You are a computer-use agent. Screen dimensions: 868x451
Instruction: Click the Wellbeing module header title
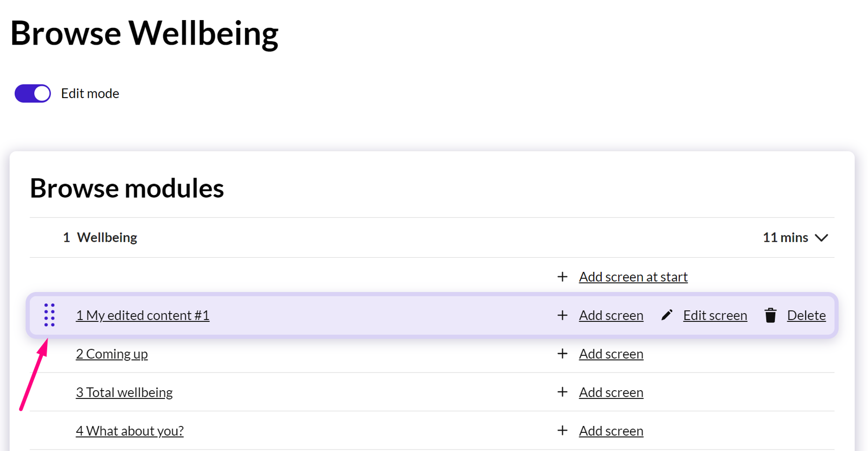coord(107,238)
